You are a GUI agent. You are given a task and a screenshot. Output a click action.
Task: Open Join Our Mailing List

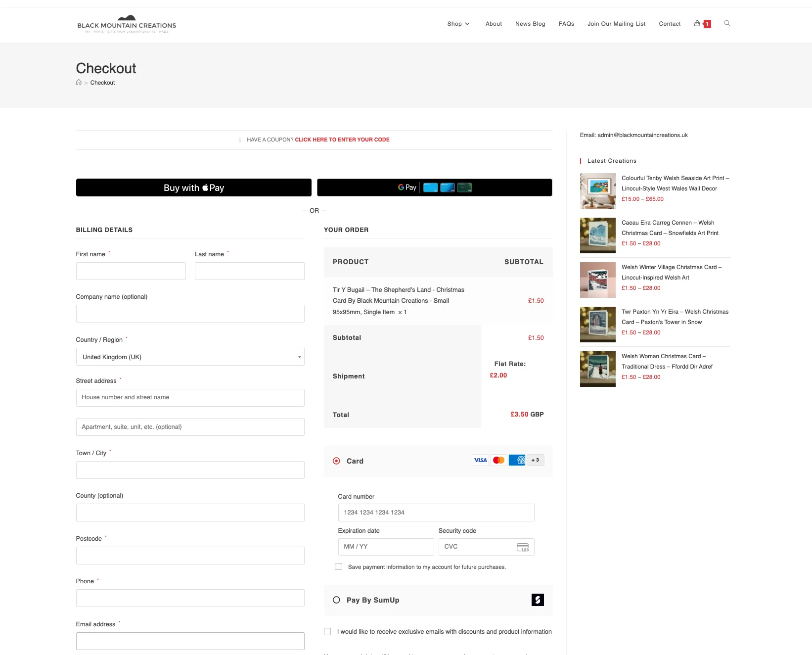[616, 24]
